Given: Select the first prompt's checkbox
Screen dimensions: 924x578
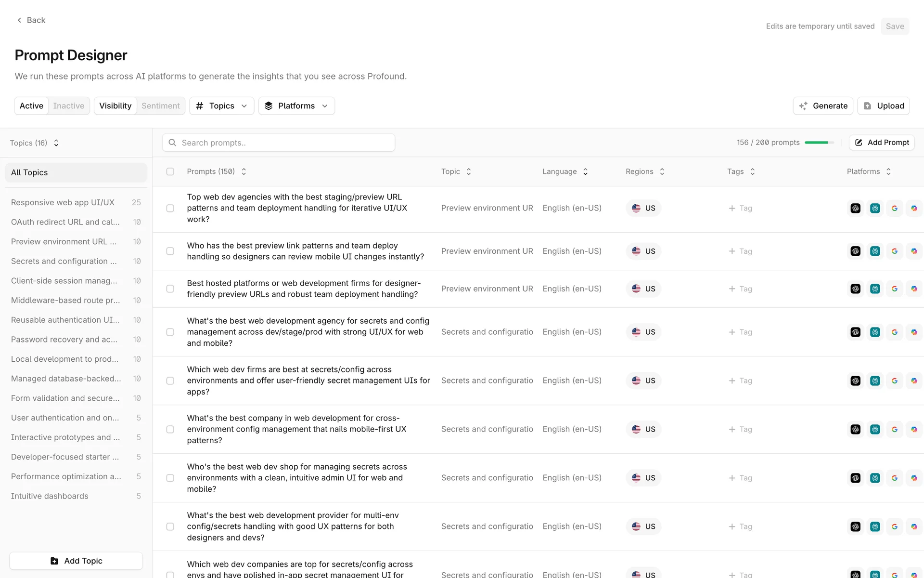Looking at the screenshot, I should click(170, 208).
